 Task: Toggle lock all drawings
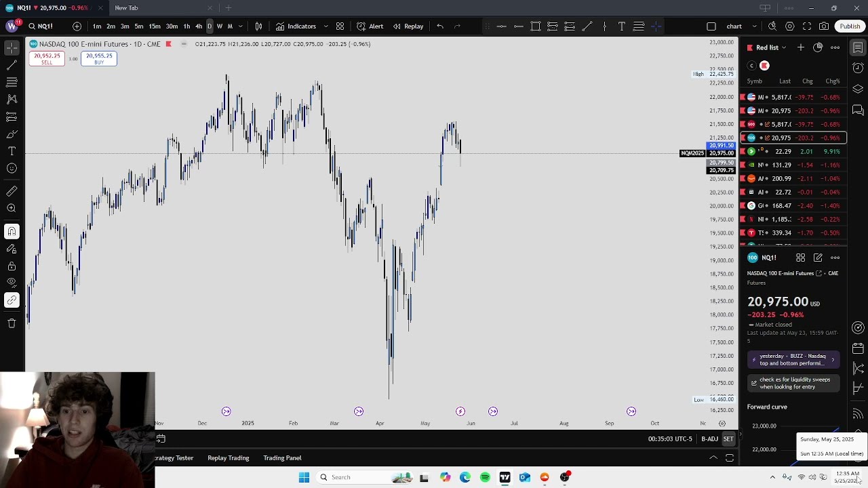tap(12, 266)
